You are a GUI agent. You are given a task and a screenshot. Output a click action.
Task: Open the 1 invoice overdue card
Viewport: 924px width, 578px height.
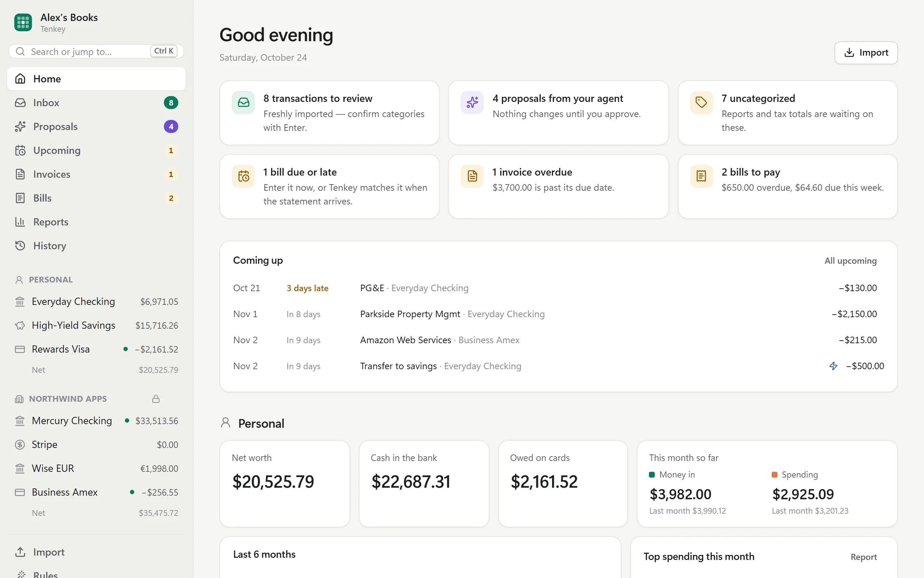pyautogui.click(x=559, y=186)
